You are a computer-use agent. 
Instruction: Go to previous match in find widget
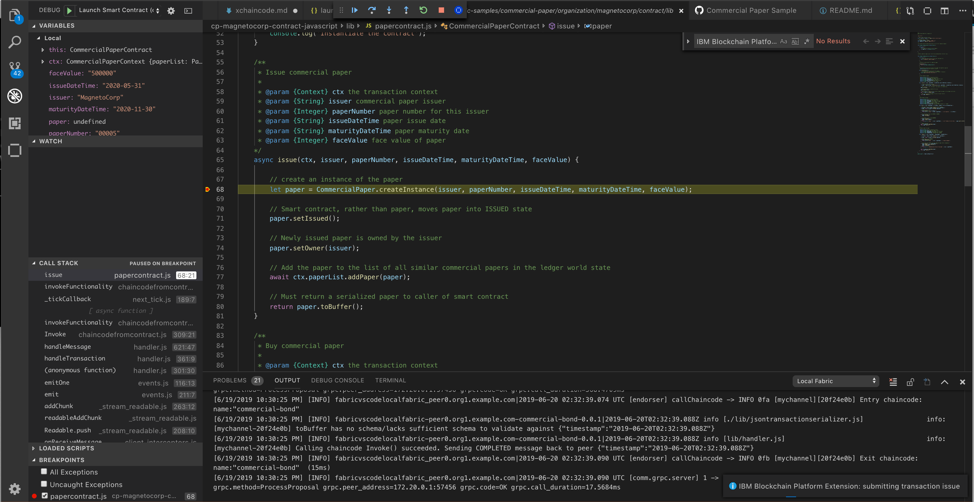[x=866, y=41]
